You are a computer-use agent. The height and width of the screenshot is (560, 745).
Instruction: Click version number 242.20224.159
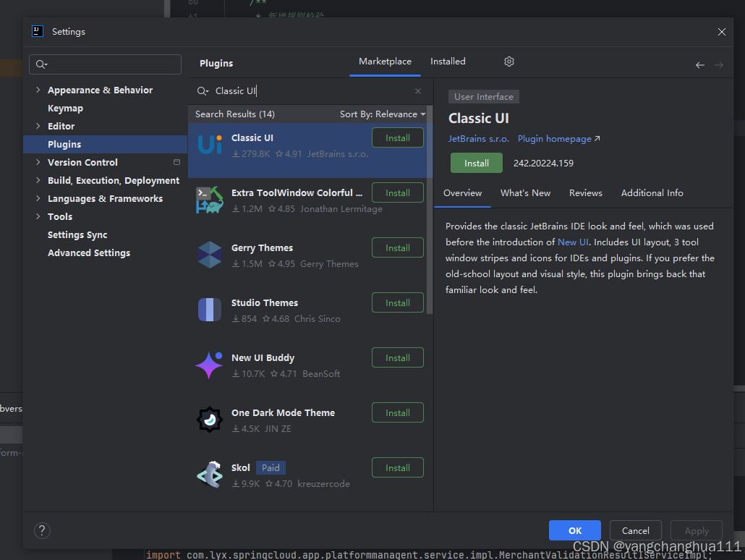[x=543, y=163]
